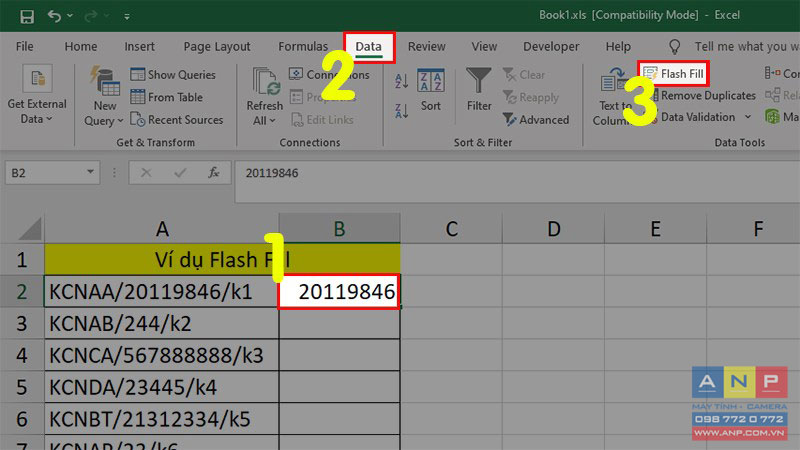Click Recent Sources
Screen dimensions: 800x450
tap(177, 119)
